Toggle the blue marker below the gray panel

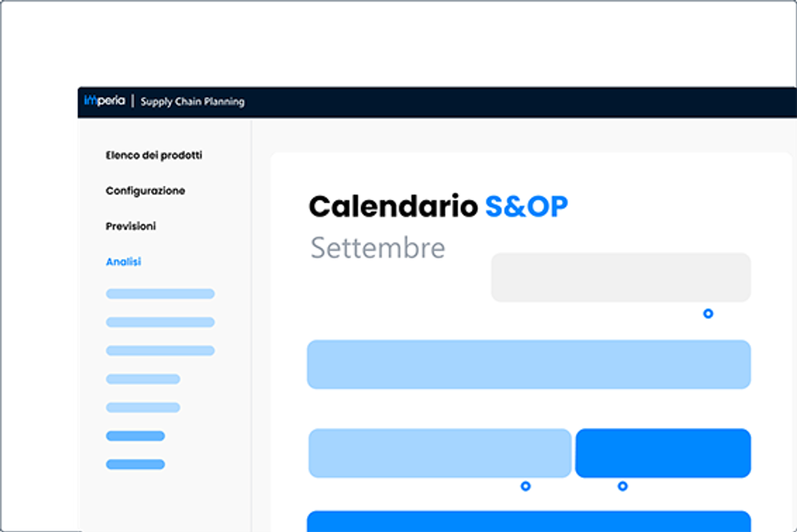pos(708,314)
